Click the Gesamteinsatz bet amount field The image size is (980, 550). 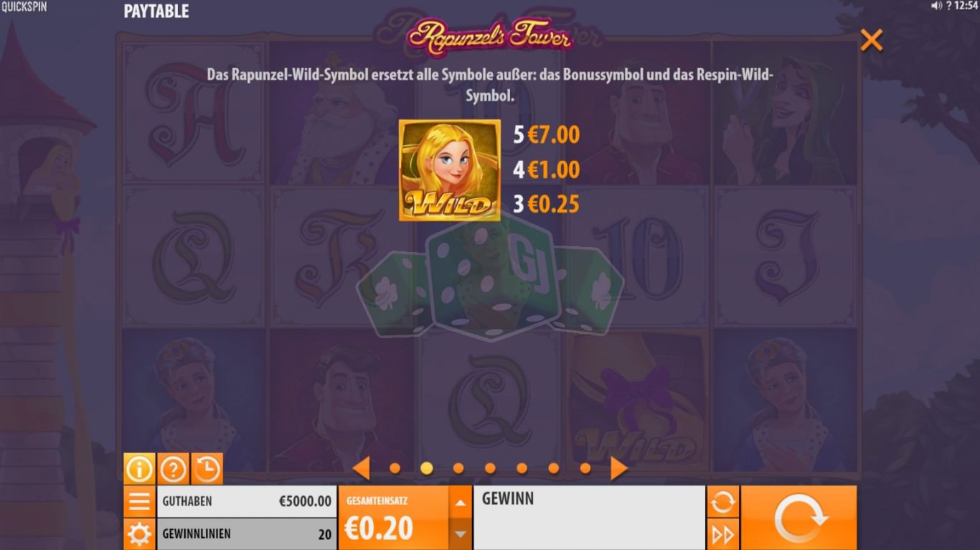(x=394, y=518)
